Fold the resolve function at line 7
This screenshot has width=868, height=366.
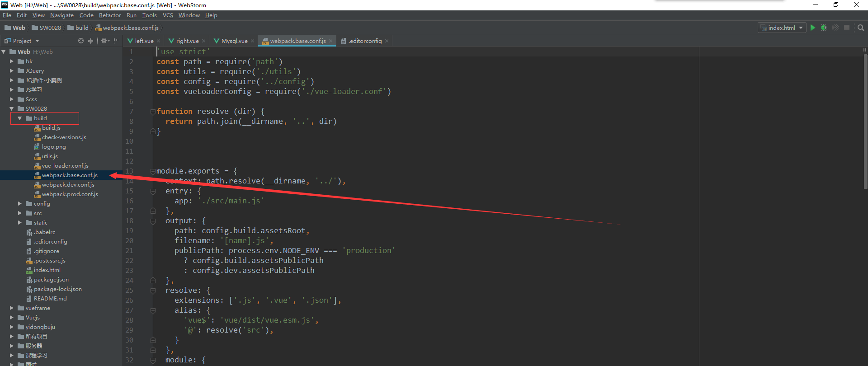click(153, 112)
